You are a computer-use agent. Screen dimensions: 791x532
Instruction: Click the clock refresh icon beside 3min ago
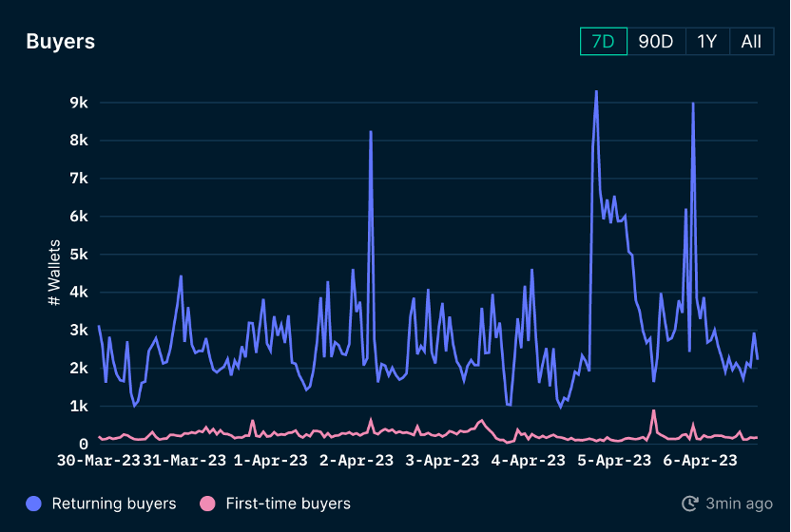(x=690, y=503)
